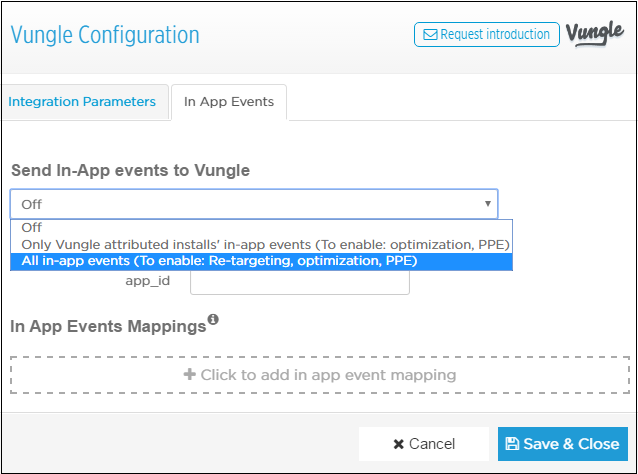
Task: Click the dropdown arrow of the events selector
Action: point(487,203)
